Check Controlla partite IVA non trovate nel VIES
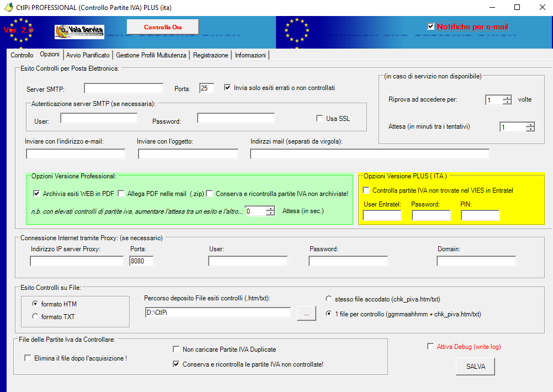This screenshot has height=392, width=553. 366,190
